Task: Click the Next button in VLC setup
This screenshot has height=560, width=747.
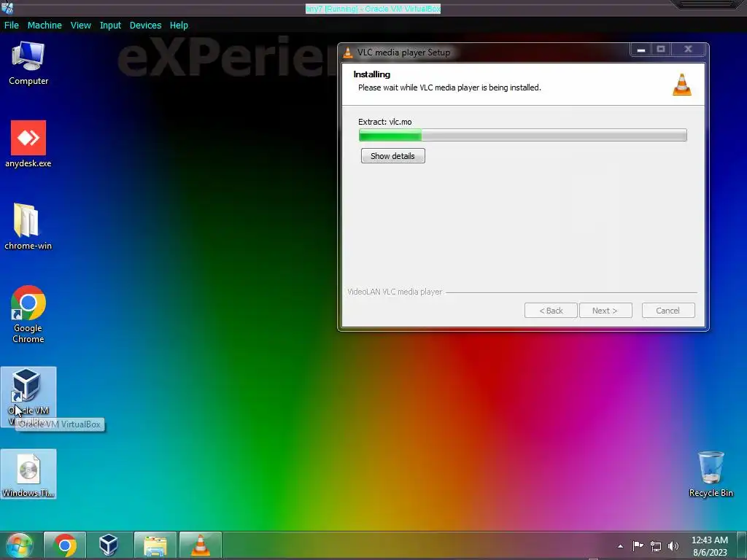Action: tap(605, 311)
